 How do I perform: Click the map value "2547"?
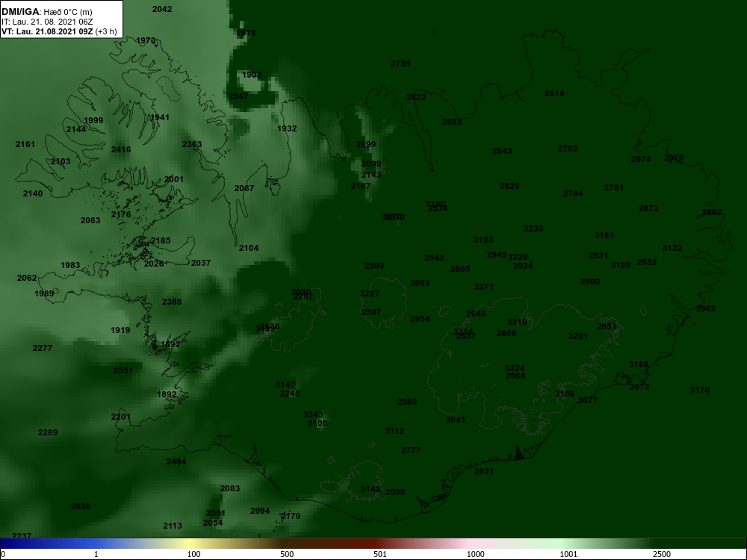pos(238,96)
